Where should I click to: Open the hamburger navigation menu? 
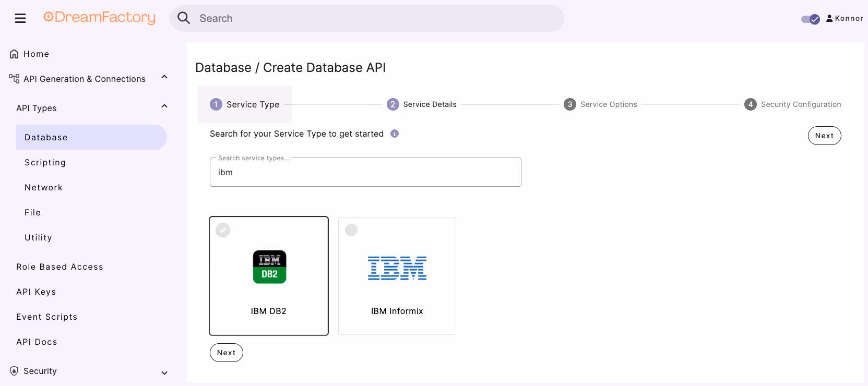tap(20, 19)
